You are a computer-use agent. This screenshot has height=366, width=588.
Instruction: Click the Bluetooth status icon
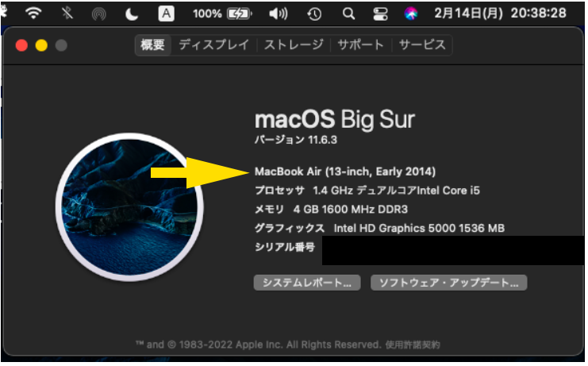(x=67, y=13)
